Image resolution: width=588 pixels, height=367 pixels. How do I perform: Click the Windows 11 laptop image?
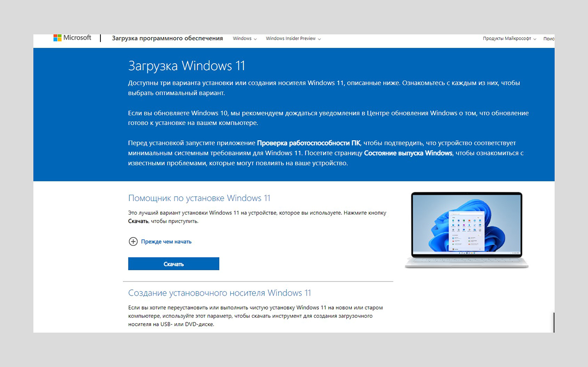tap(466, 230)
